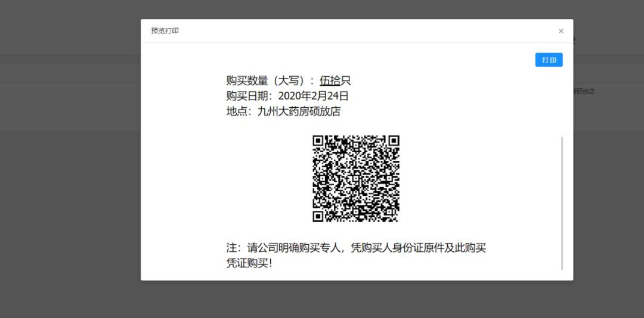The width and height of the screenshot is (644, 318).
Task: Close the 预览打印 dialog with the X
Action: pos(561,31)
